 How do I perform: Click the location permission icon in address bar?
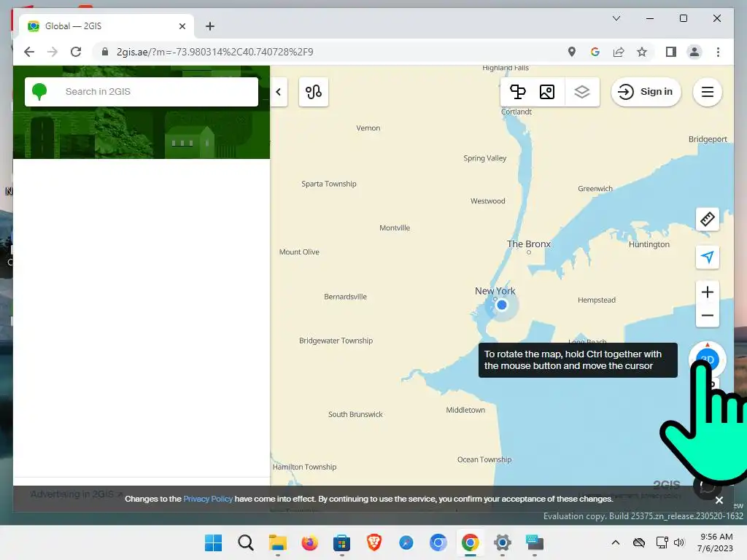pos(572,52)
